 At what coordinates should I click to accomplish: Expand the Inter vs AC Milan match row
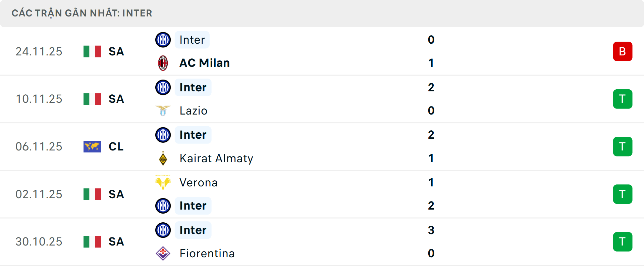[322, 51]
